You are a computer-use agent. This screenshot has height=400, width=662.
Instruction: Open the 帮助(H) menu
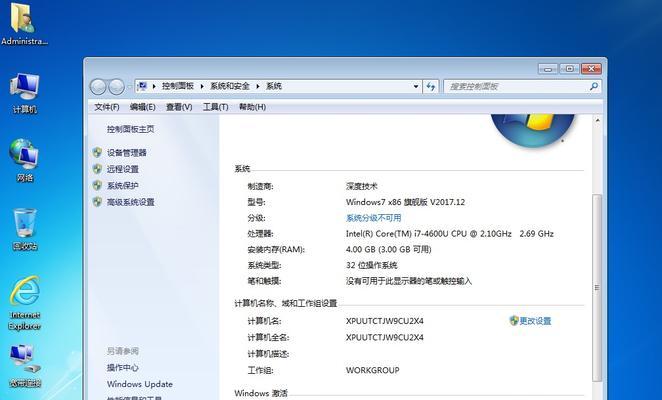[x=252, y=107]
